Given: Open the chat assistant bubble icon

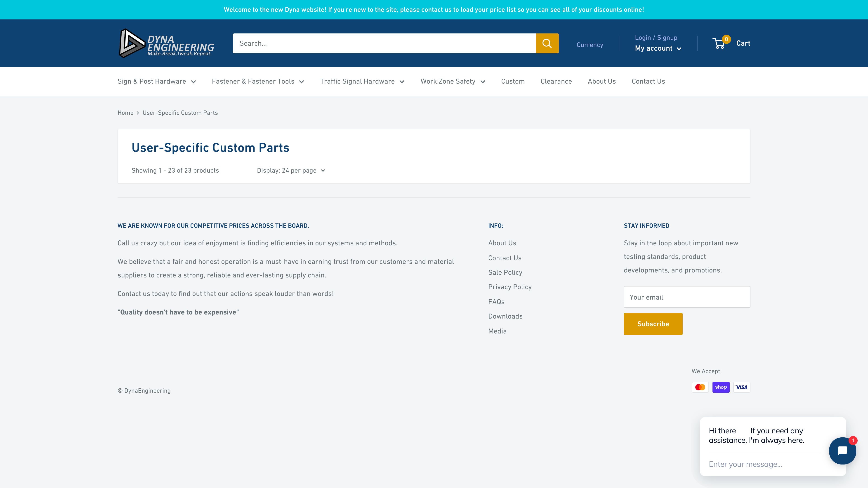Looking at the screenshot, I should pyautogui.click(x=842, y=451).
